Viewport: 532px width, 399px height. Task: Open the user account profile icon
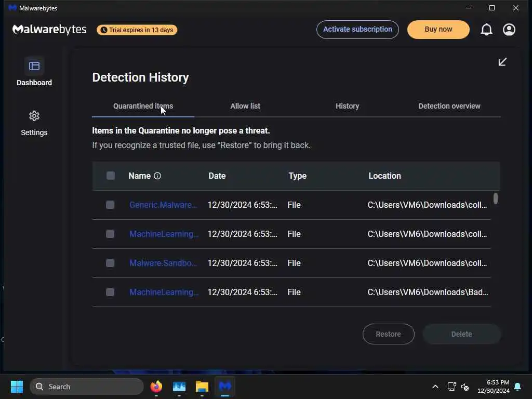509,30
